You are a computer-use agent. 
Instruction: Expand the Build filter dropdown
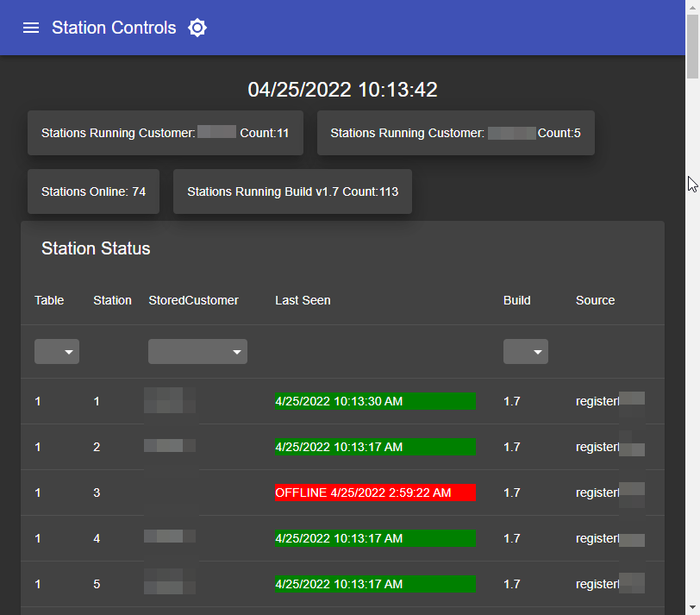526,352
